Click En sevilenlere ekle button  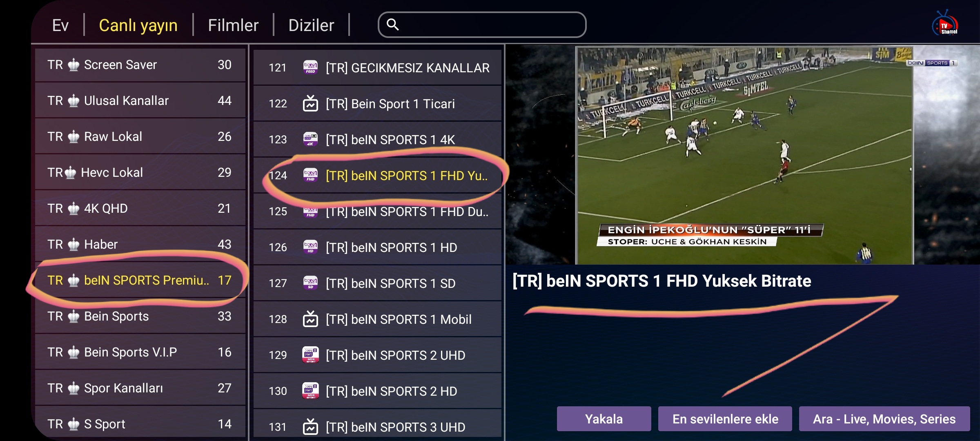coord(725,419)
